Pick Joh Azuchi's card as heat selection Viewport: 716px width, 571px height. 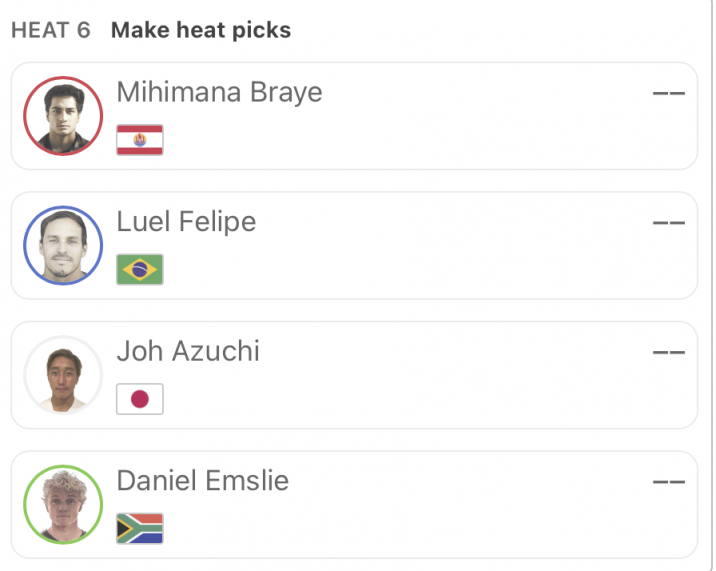[x=354, y=375]
